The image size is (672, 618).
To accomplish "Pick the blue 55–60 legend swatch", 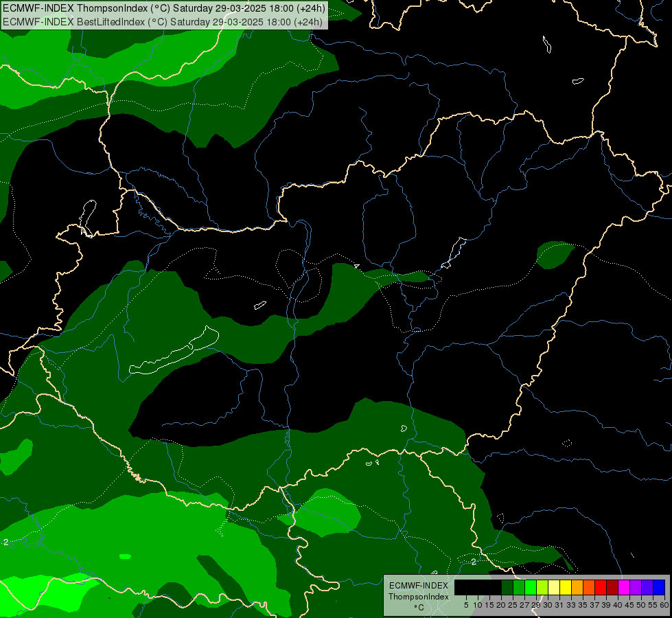I will [x=659, y=588].
